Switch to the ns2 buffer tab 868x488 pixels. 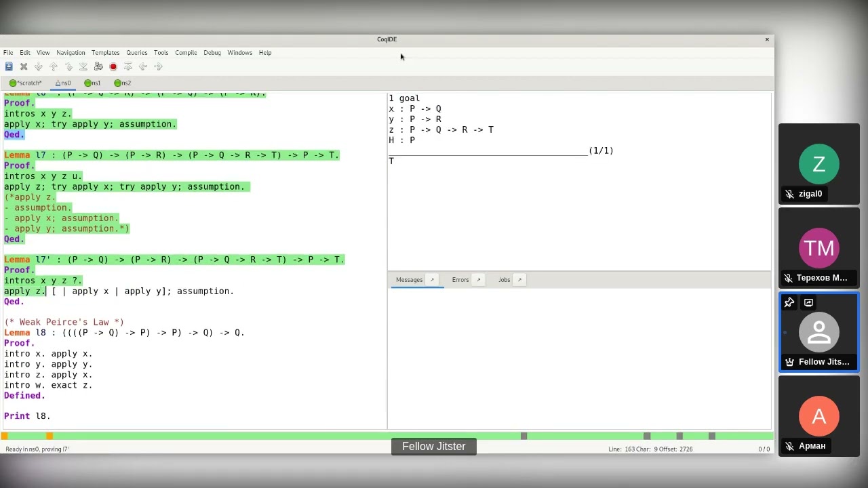pos(123,83)
